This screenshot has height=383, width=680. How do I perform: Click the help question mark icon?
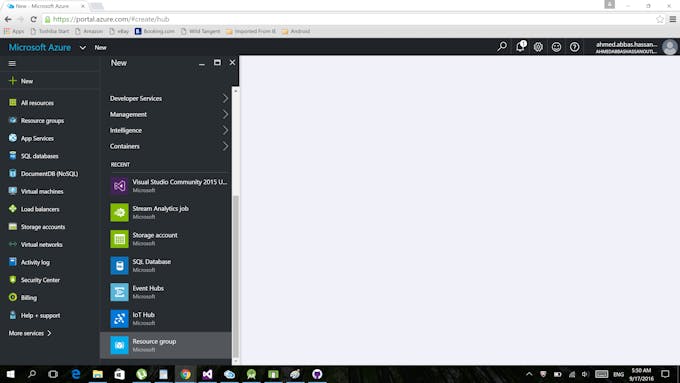(575, 47)
